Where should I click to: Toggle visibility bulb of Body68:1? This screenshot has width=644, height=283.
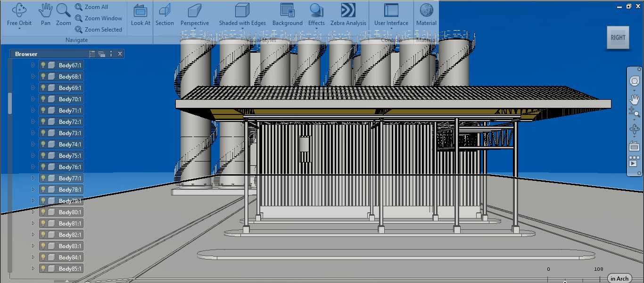pos(43,76)
